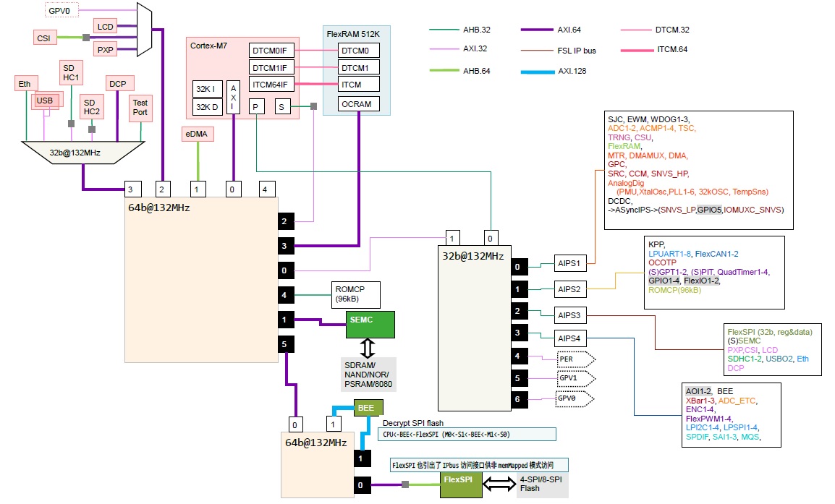This screenshot has height=504, width=835.
Task: Click the AHB.32 legend entry
Action: tap(460, 30)
